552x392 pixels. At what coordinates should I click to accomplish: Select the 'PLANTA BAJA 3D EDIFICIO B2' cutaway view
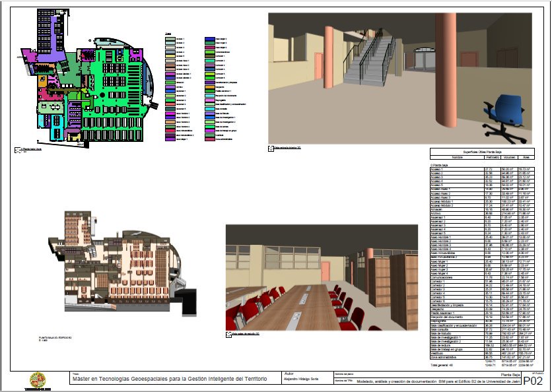pyautogui.click(x=119, y=271)
